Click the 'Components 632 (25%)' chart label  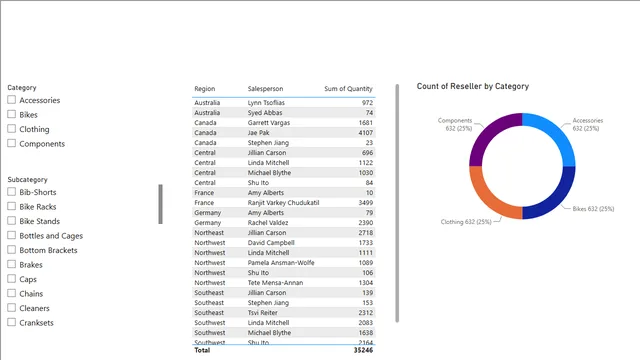pos(455,124)
